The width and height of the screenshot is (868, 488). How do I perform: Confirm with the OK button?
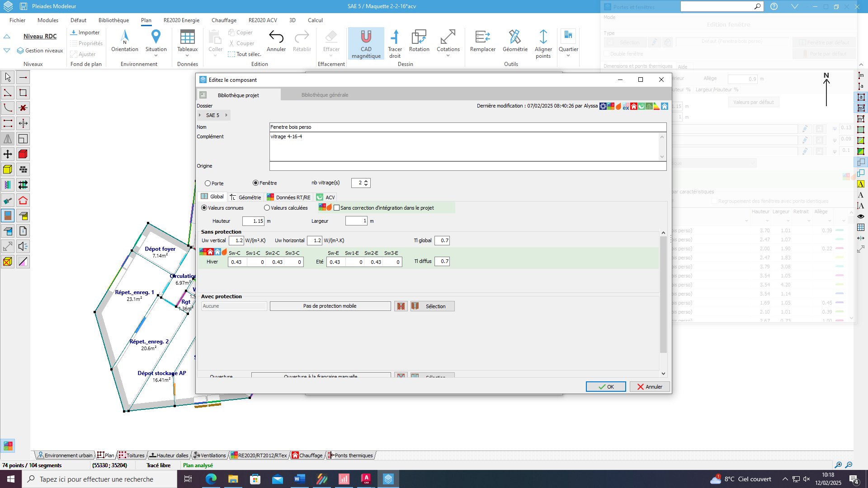(606, 387)
